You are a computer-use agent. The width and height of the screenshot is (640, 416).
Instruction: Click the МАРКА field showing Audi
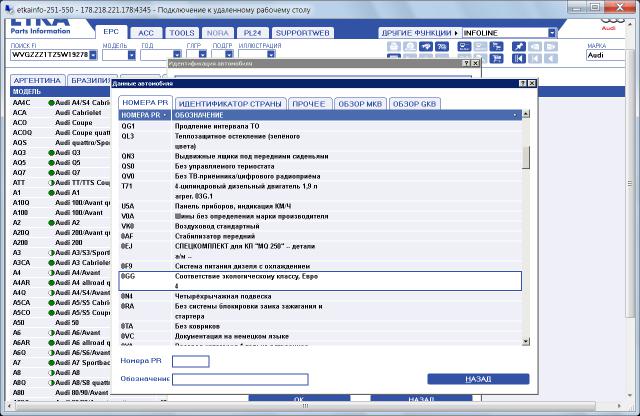[x=605, y=55]
